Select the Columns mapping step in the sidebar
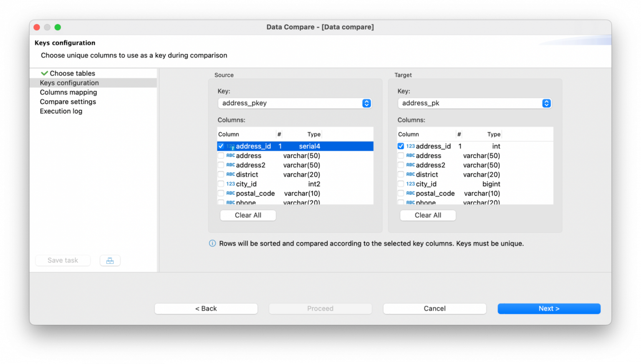 tap(68, 92)
